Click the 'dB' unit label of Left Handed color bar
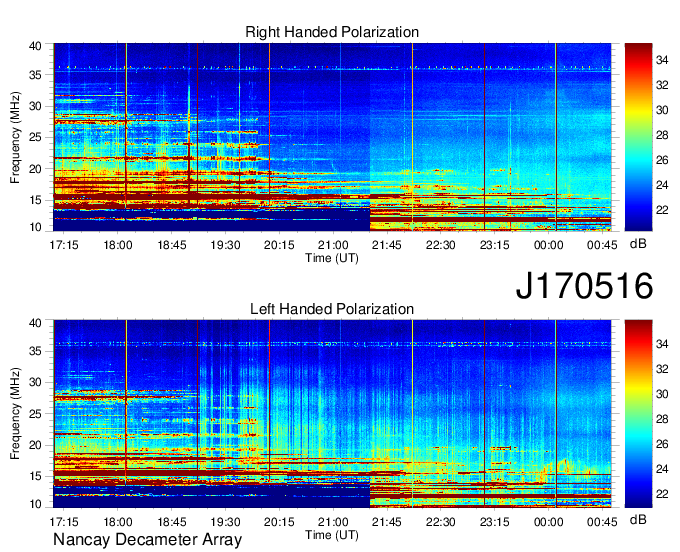 click(638, 519)
